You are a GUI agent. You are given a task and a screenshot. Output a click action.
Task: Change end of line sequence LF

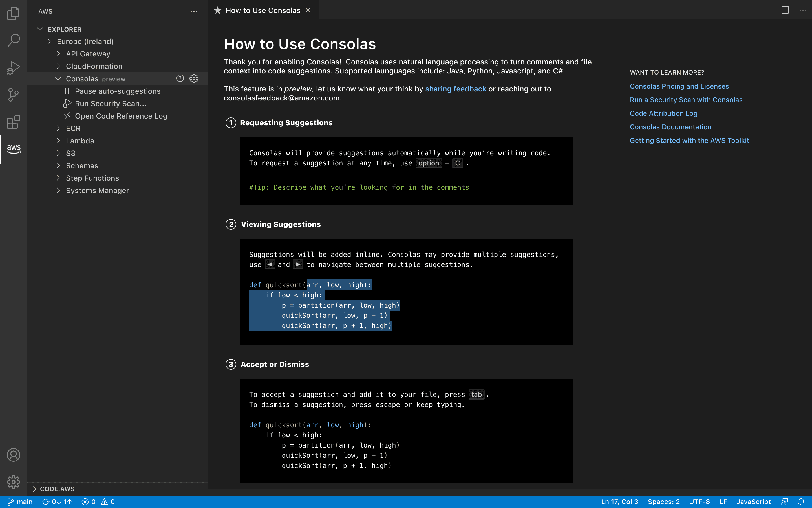[723, 502]
